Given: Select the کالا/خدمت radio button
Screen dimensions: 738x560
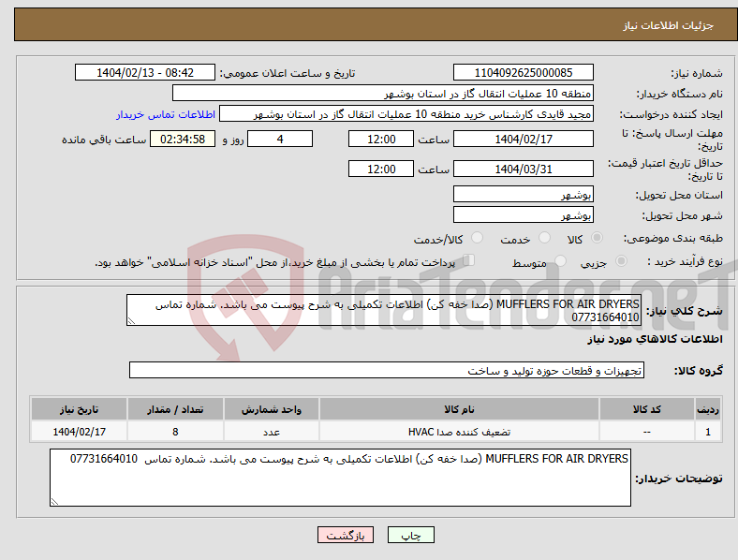Looking at the screenshot, I should tap(478, 238).
